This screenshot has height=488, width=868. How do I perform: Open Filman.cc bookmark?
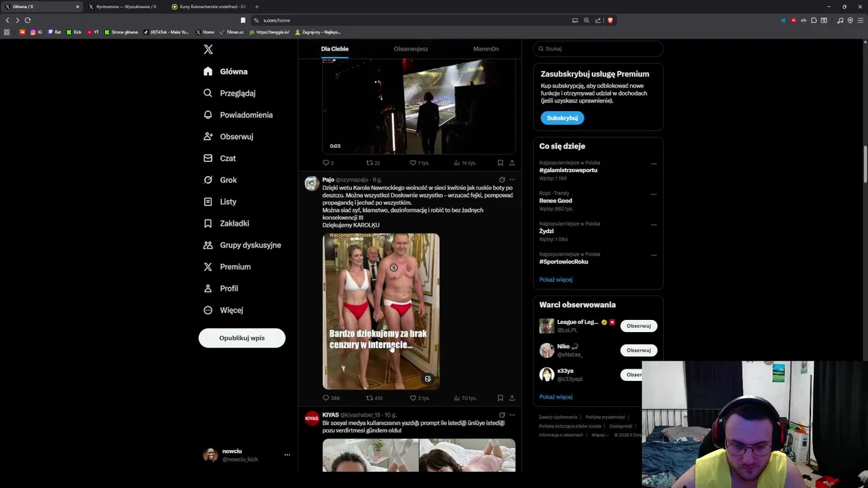[x=231, y=32]
